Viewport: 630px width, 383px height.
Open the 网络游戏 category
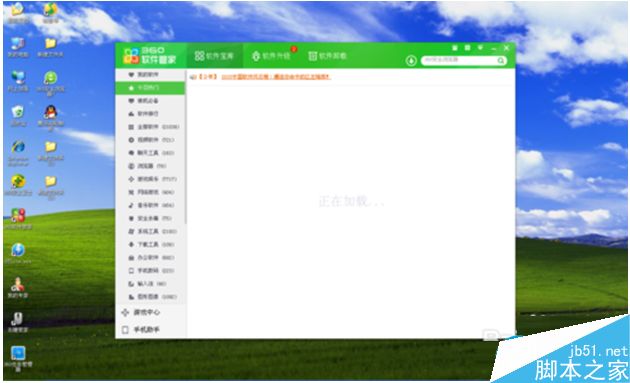150,192
